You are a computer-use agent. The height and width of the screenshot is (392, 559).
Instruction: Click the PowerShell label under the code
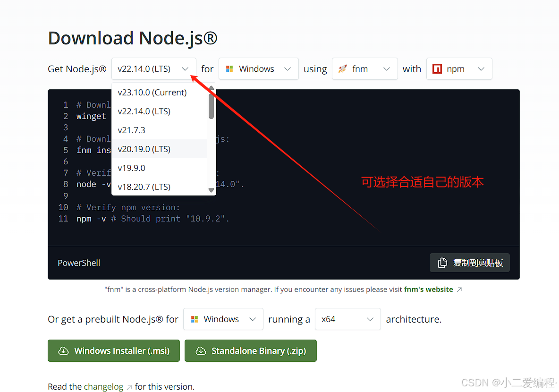tap(79, 263)
